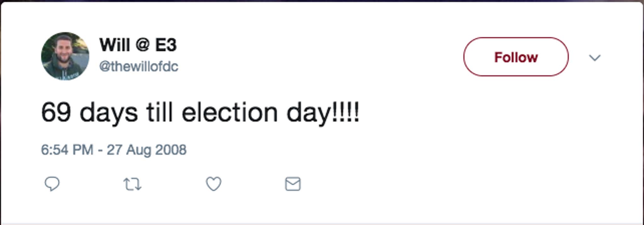
Task: Click the red-outlined Follow button
Action: coord(516,57)
